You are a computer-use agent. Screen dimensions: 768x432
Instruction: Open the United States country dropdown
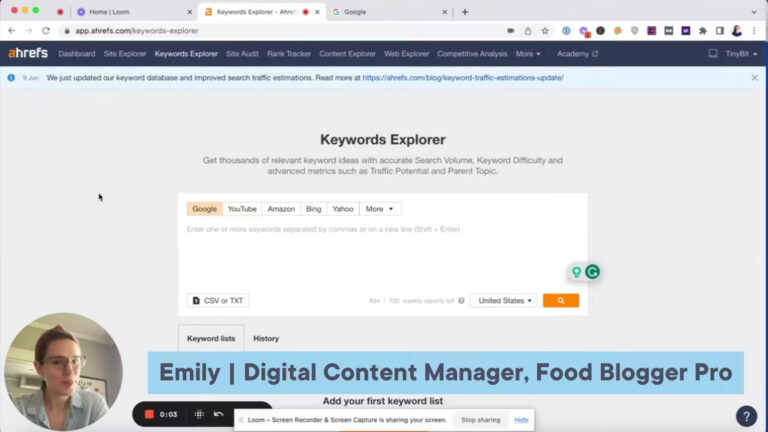point(504,300)
